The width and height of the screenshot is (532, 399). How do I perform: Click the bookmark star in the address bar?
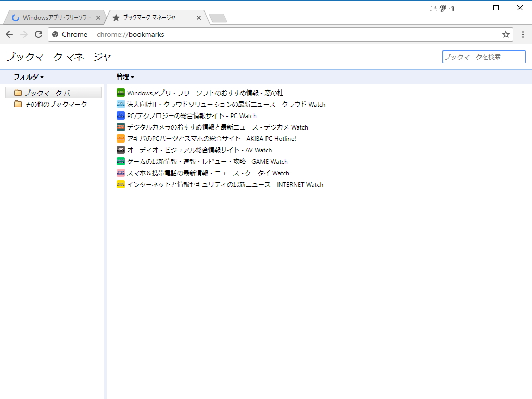pyautogui.click(x=505, y=34)
